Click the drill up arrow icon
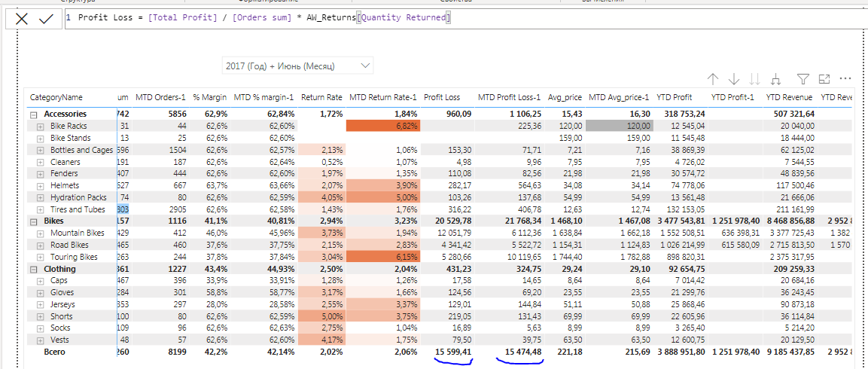The image size is (868, 369). pyautogui.click(x=713, y=79)
